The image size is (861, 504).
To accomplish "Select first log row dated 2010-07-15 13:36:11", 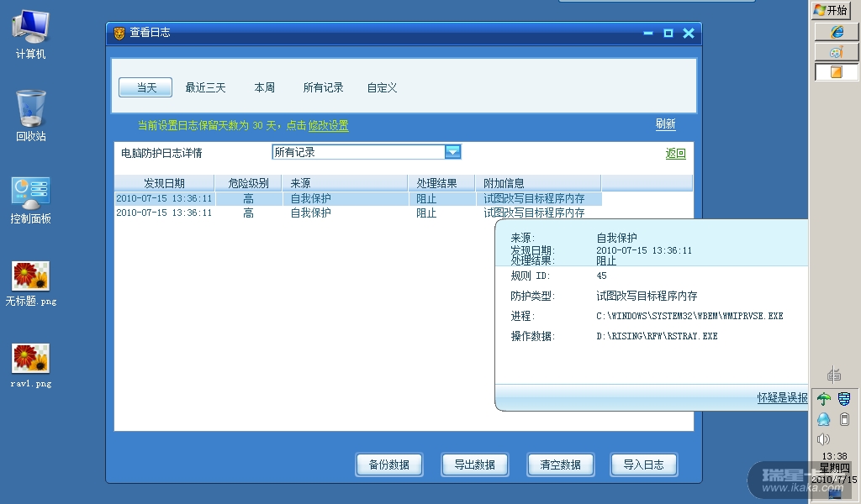I will (358, 198).
